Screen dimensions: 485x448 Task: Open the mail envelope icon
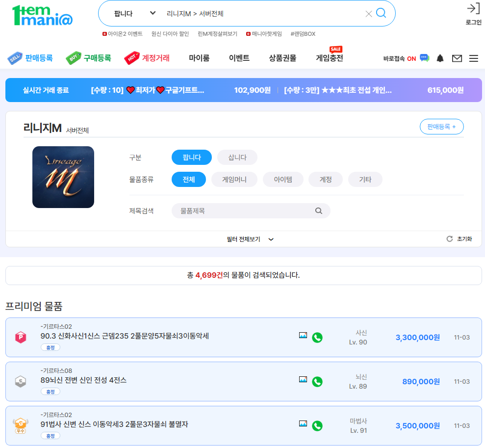coord(457,58)
